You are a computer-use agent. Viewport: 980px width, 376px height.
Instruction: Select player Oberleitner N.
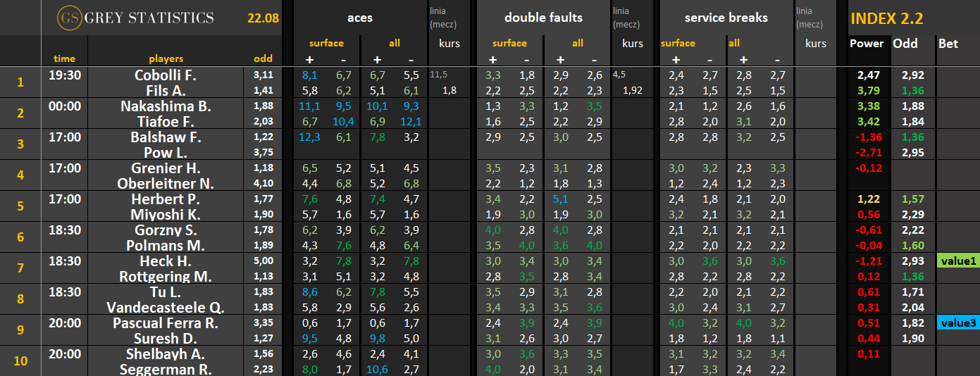[166, 183]
